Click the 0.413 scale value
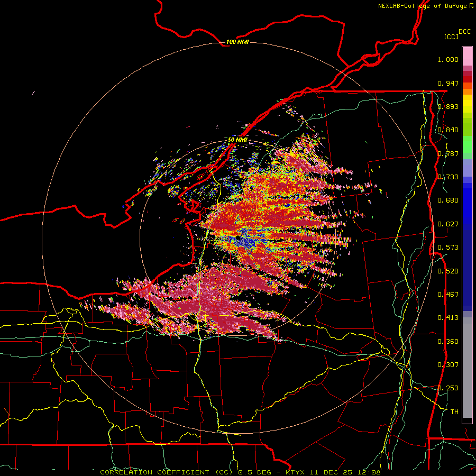The image size is (476, 476). pyautogui.click(x=448, y=318)
